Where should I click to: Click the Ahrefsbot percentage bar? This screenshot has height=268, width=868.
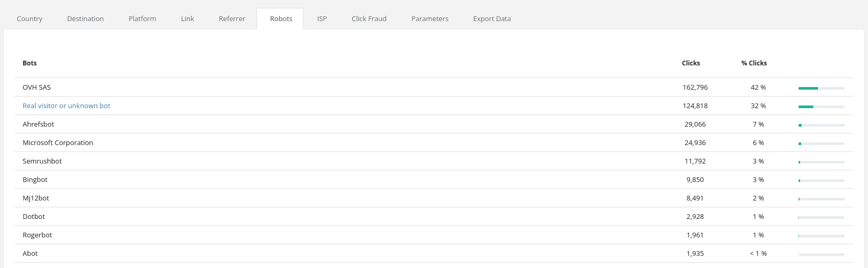tap(821, 125)
